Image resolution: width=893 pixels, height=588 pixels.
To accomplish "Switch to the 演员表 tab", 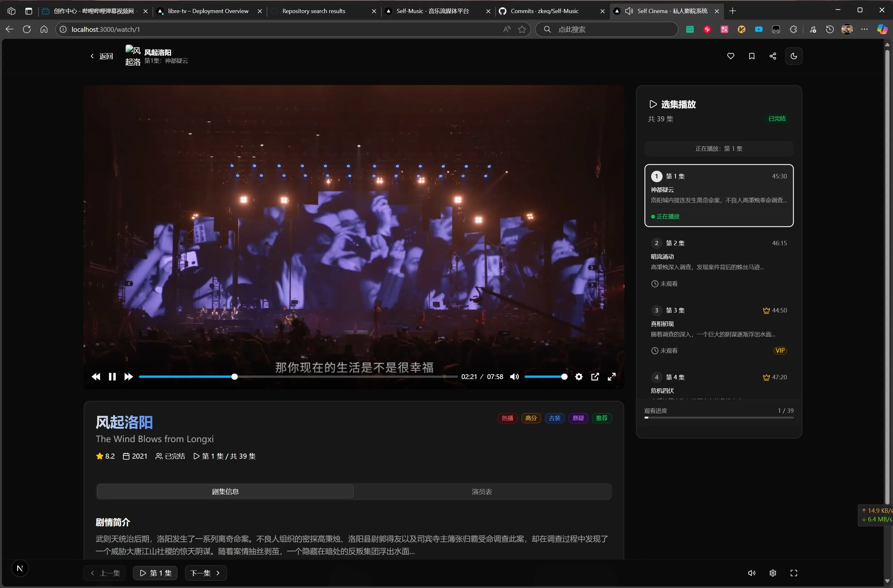I will (x=482, y=491).
